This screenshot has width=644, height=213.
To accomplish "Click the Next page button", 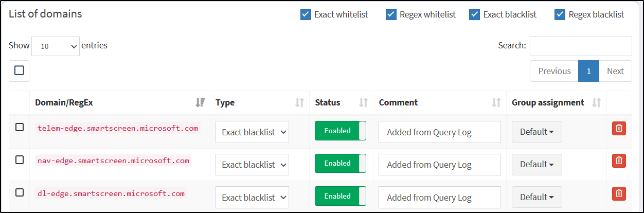I will 615,71.
